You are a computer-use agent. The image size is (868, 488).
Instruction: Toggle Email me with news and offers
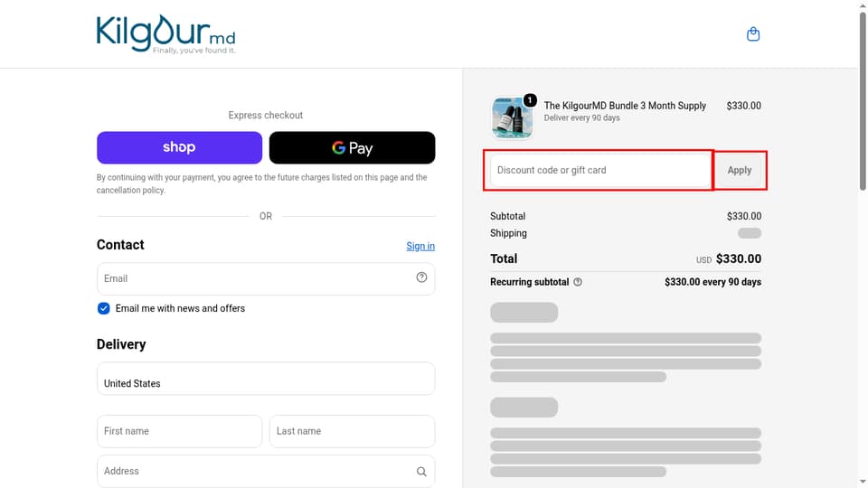pyautogui.click(x=103, y=308)
